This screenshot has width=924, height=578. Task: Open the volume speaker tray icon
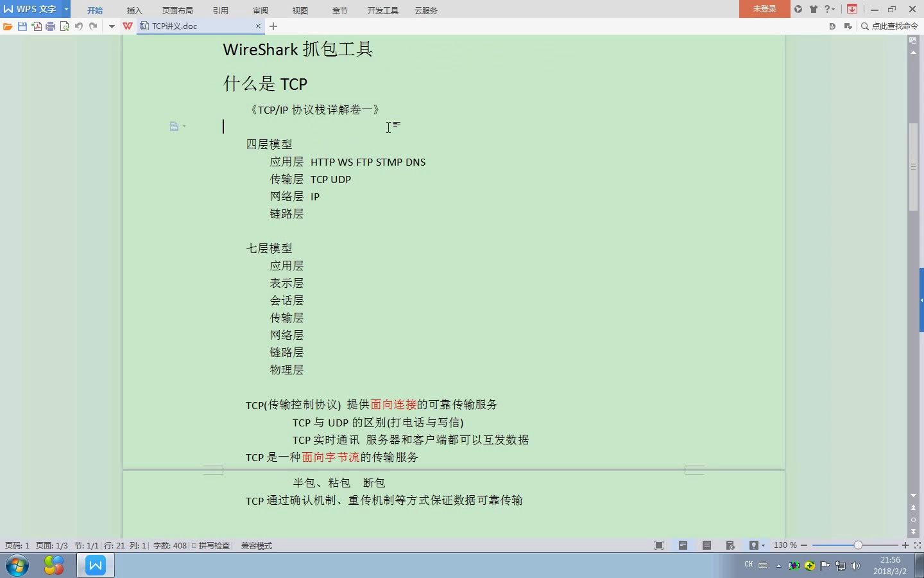(x=855, y=566)
